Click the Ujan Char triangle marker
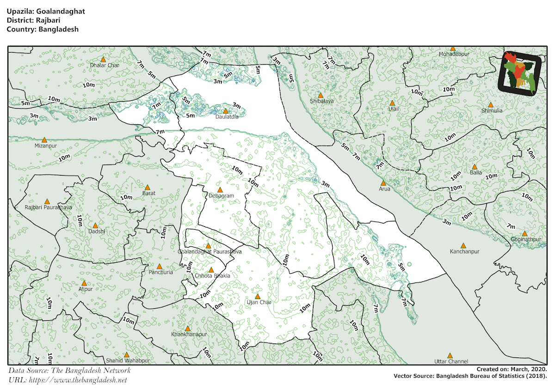The width and height of the screenshot is (555, 392). tap(258, 296)
